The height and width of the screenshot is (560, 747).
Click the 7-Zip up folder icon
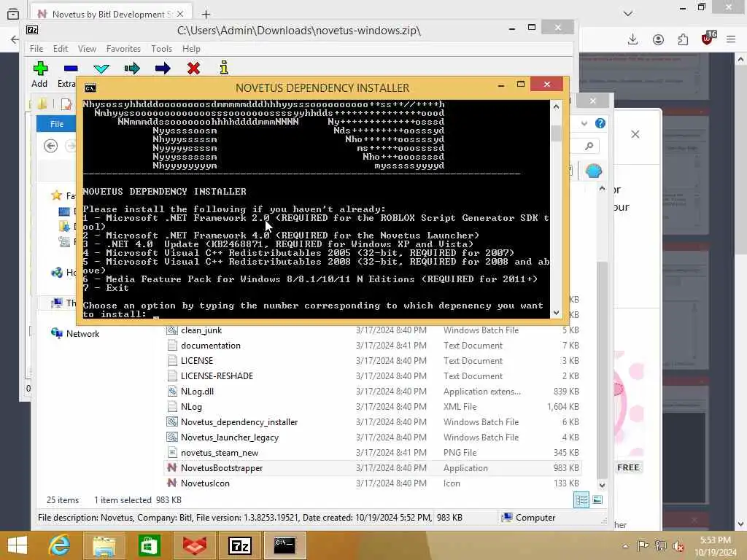tap(42, 104)
